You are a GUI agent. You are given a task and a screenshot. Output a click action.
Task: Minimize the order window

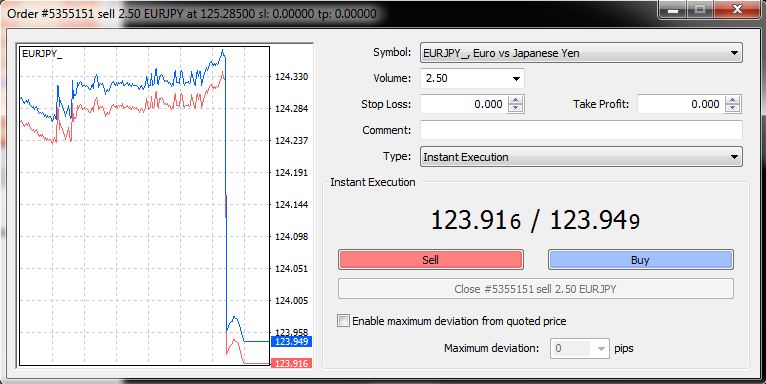[673, 9]
